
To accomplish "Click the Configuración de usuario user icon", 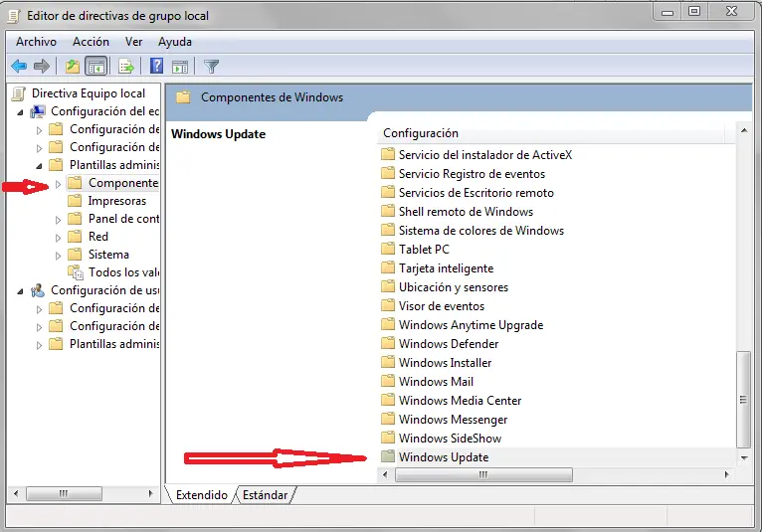I will (x=38, y=290).
